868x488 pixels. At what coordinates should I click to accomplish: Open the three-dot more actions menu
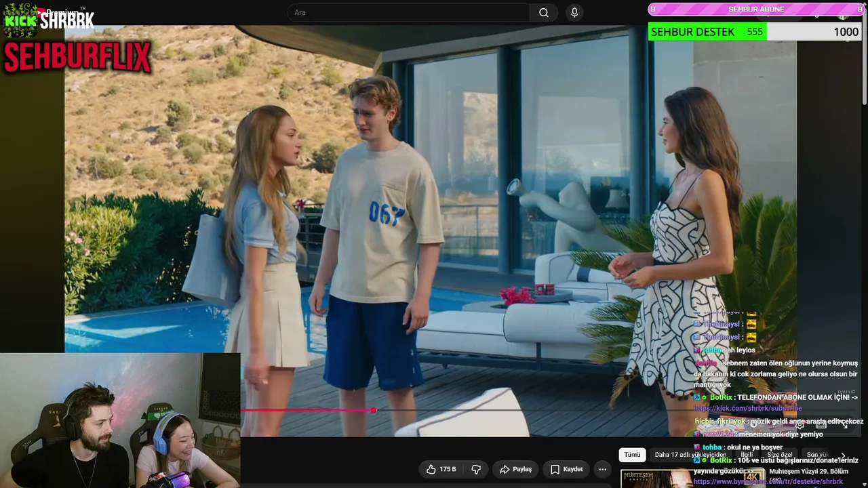[602, 469]
